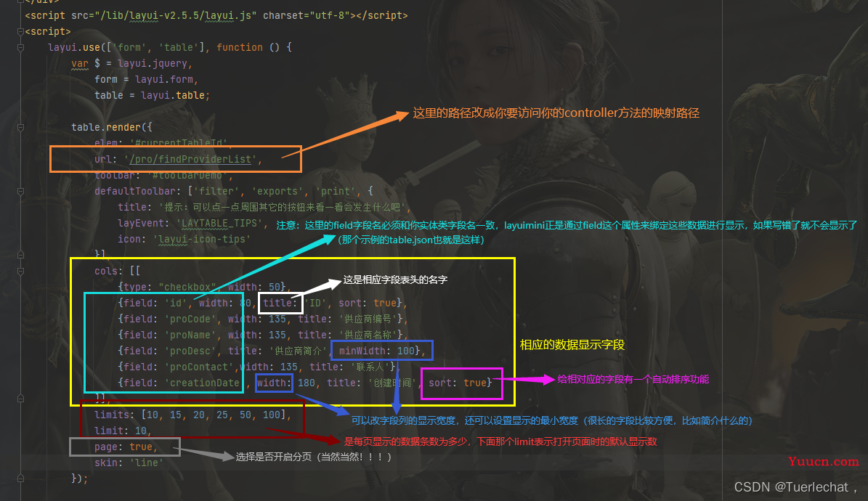This screenshot has width=868, height=501.
Task: Click the 'print' toolbar string
Action: [336, 192]
